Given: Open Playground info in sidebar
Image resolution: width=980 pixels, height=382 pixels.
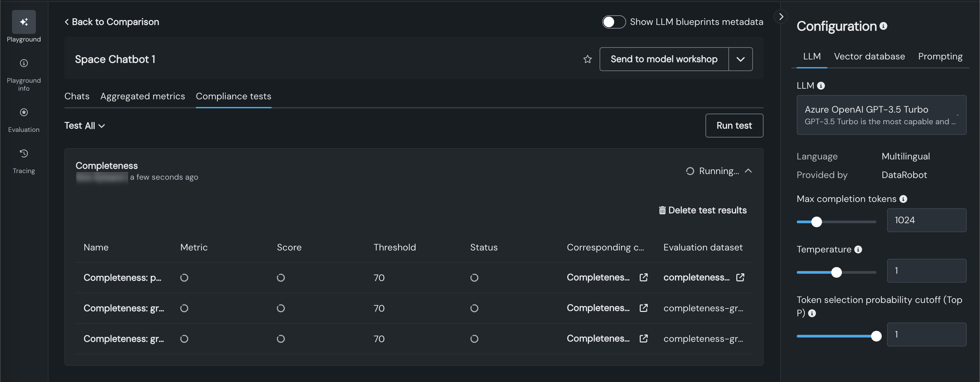Looking at the screenshot, I should coord(24,63).
